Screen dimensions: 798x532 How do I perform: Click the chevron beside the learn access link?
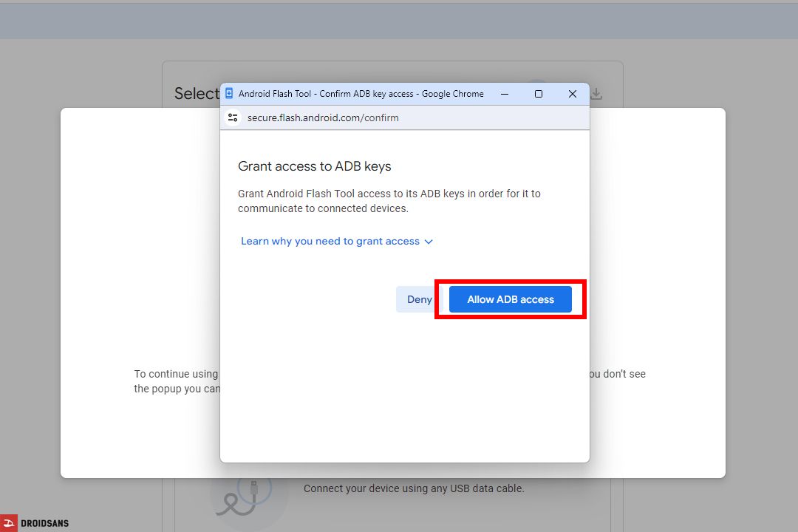point(429,241)
